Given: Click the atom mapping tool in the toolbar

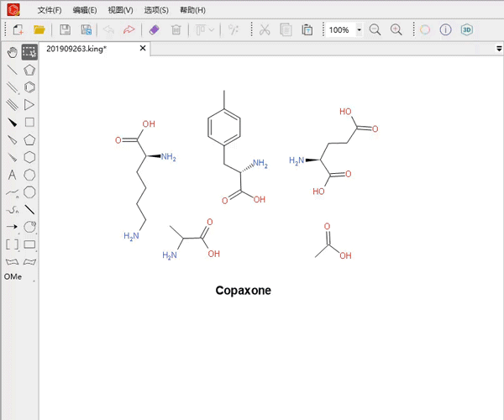Looking at the screenshot, I should point(234,30).
